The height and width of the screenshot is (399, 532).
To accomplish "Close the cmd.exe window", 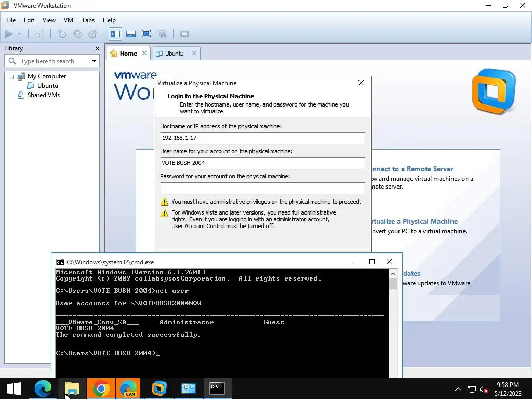I will point(389,262).
